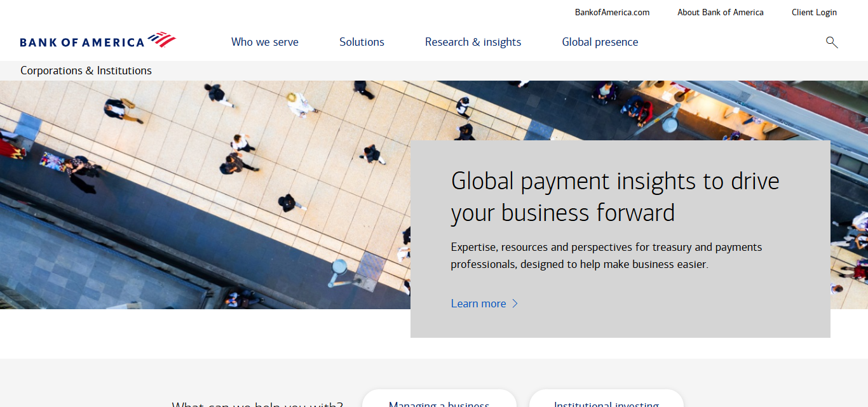Click the Corporations & Institutions heading
868x407 pixels.
[86, 70]
